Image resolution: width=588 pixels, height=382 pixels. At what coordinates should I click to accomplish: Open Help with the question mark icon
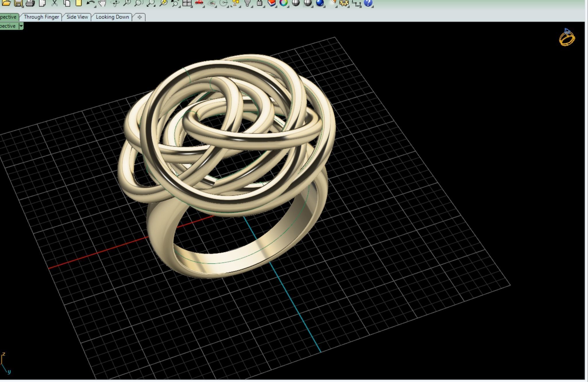coord(368,3)
